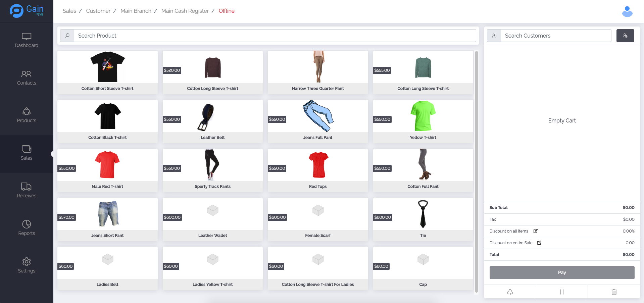
Task: Edit the Discount on all items
Action: click(536, 231)
